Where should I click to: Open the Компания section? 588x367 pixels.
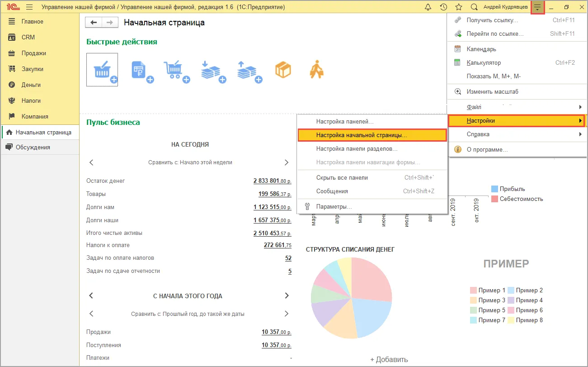point(40,116)
